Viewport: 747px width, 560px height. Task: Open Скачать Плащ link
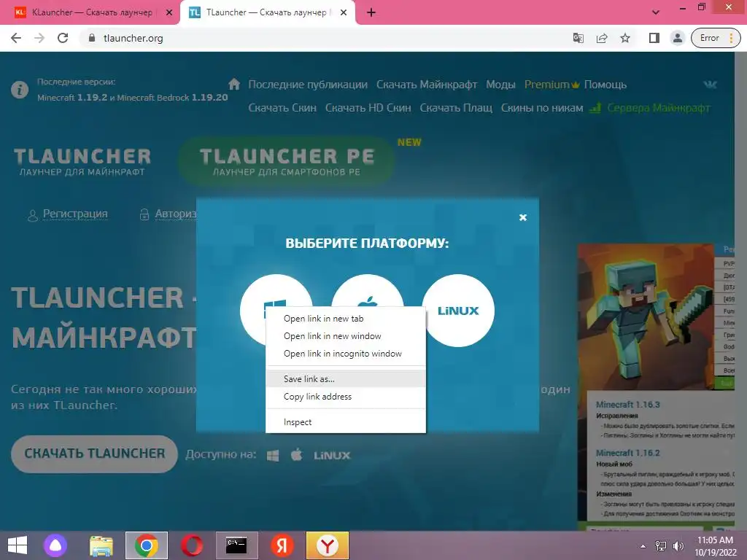456,108
